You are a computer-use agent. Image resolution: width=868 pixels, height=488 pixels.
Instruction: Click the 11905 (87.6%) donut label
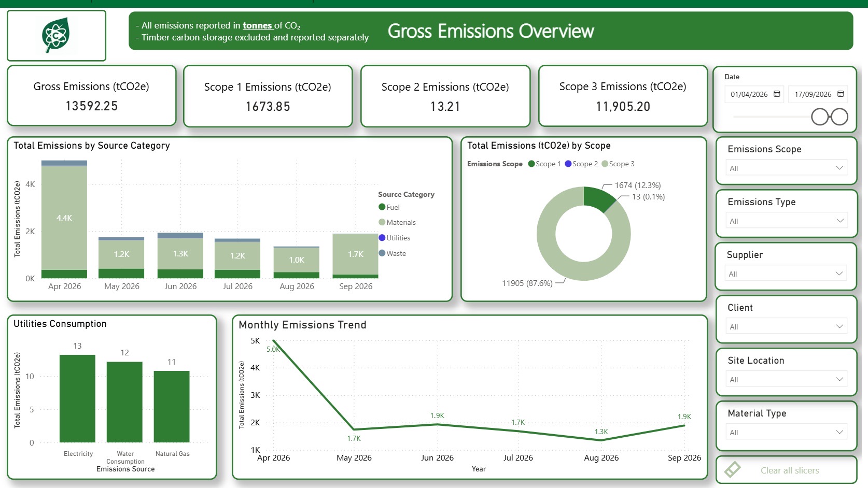[527, 283]
